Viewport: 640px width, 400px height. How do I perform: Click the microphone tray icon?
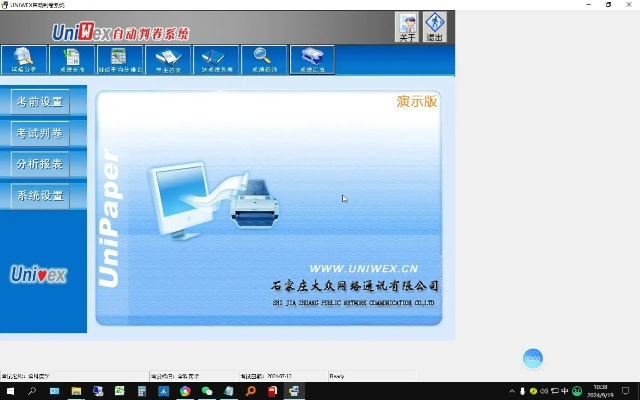tap(522, 391)
